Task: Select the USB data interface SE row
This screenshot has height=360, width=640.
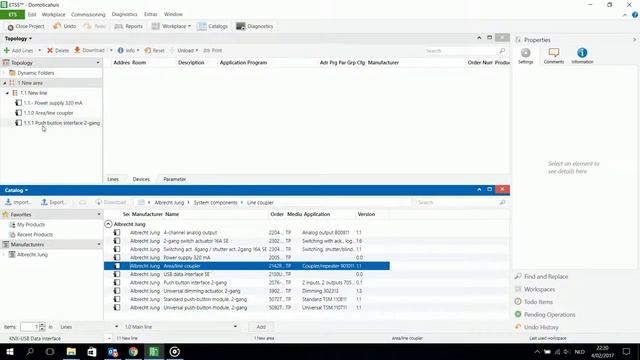Action: click(x=247, y=274)
